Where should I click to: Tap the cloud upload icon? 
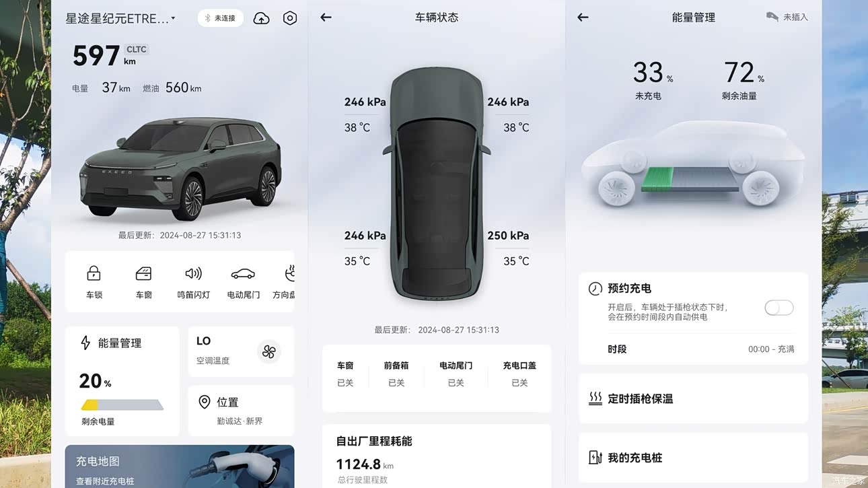261,19
